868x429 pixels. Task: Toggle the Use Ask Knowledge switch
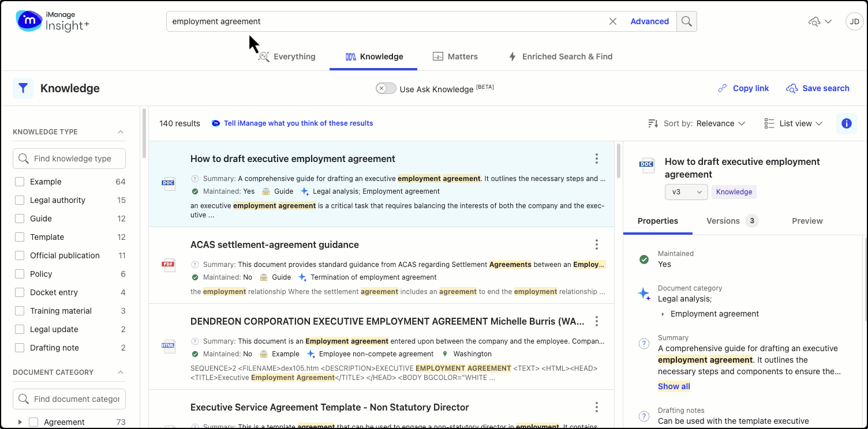coord(386,88)
